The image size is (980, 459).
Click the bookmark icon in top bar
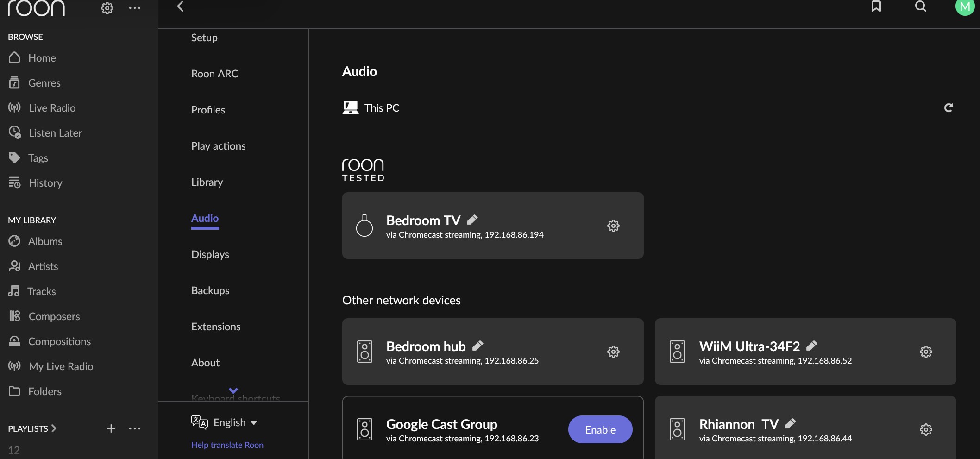(x=876, y=6)
